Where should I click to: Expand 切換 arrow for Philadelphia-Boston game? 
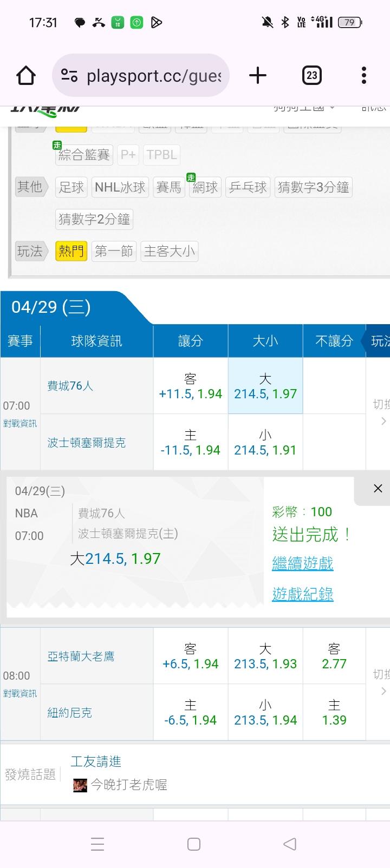pyautogui.click(x=382, y=413)
